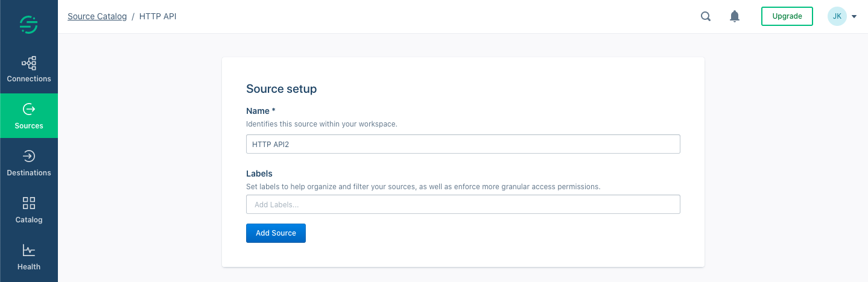
Task: Focus the Name field containing HTTP API2
Action: coord(463,144)
